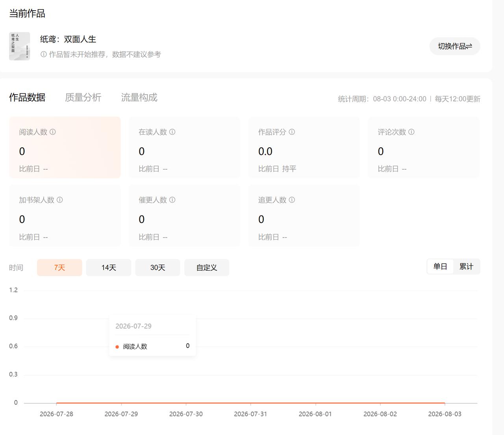Select the 催更人数 metric card
504x435 pixels.
click(185, 216)
